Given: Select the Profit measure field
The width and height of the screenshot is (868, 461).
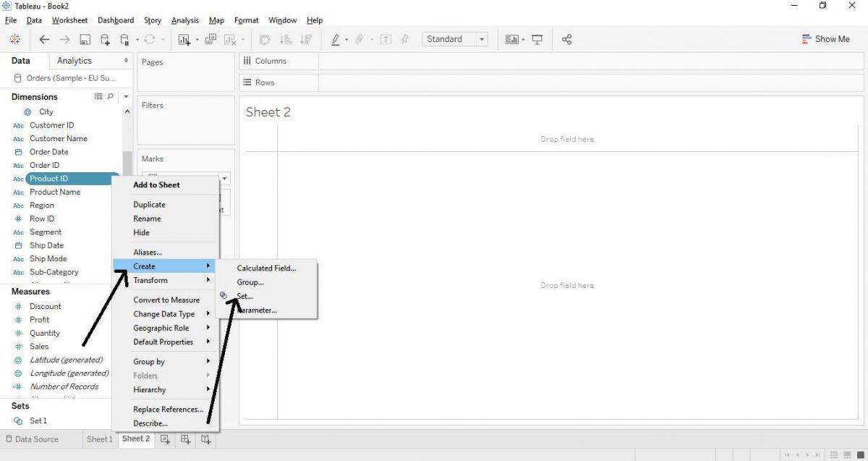Looking at the screenshot, I should pyautogui.click(x=40, y=320).
